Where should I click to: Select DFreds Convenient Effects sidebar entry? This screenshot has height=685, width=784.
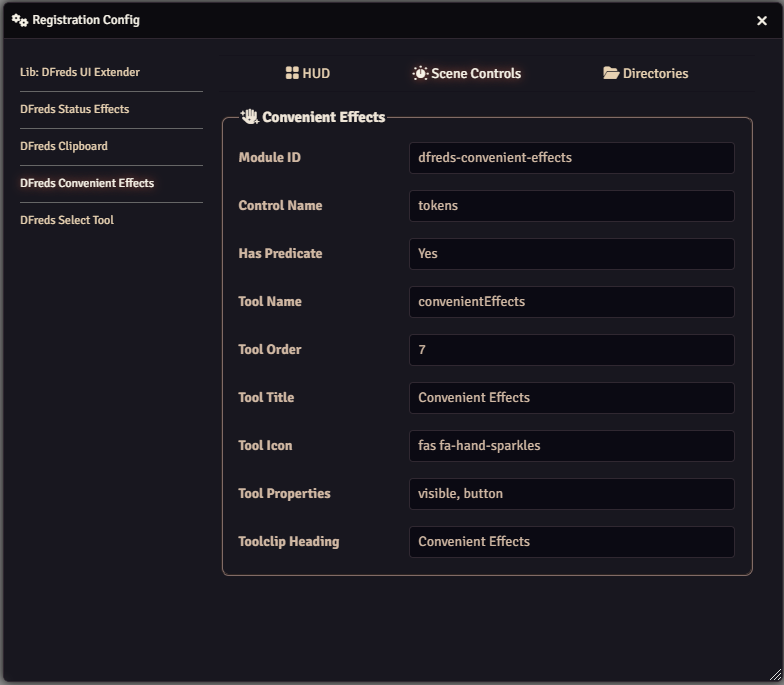point(87,183)
